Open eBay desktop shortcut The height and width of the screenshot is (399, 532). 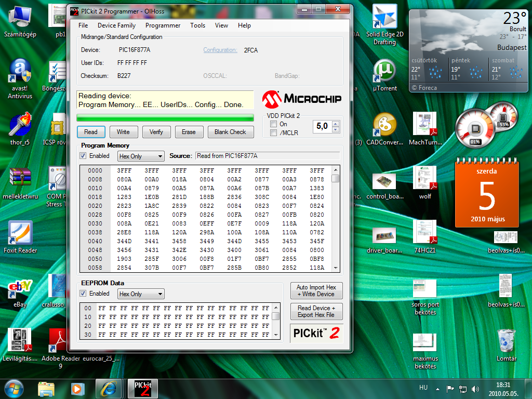(x=20, y=293)
